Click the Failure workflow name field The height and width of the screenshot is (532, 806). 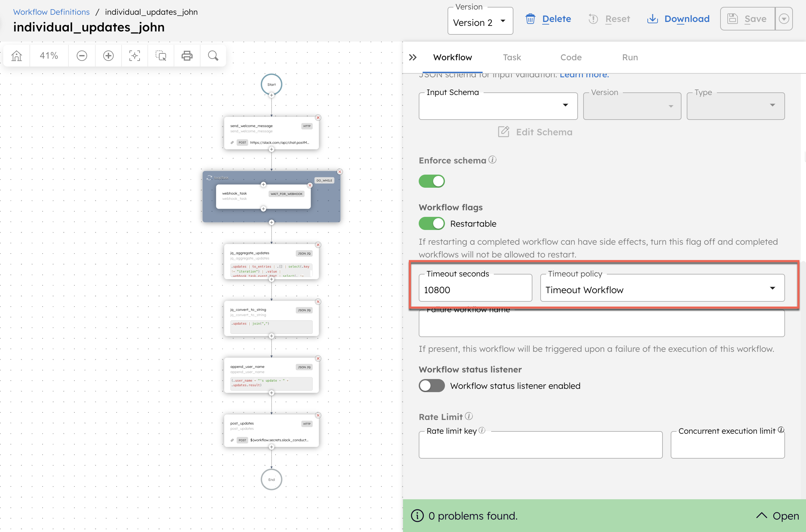pos(601,323)
